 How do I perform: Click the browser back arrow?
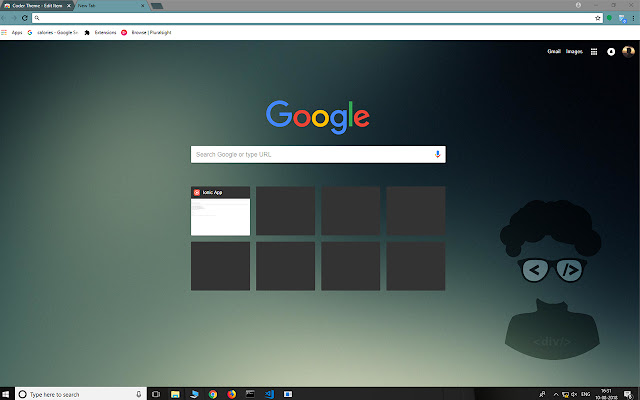click(x=4, y=18)
